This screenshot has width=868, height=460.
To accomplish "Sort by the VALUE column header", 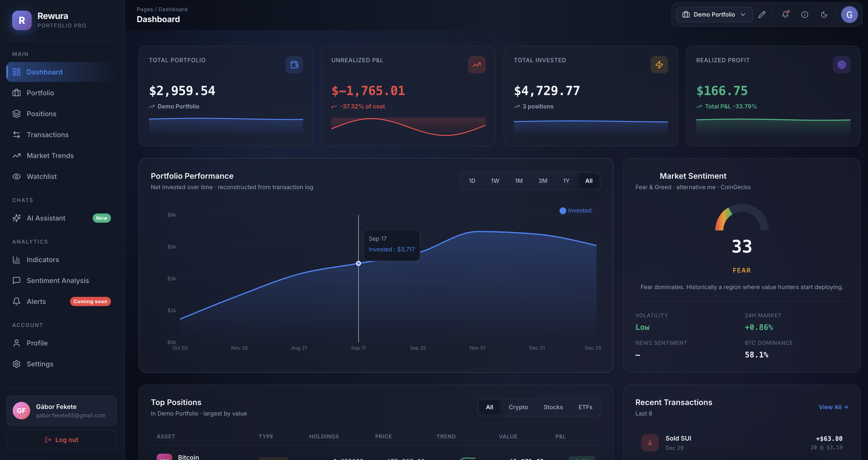I will 508,436.
